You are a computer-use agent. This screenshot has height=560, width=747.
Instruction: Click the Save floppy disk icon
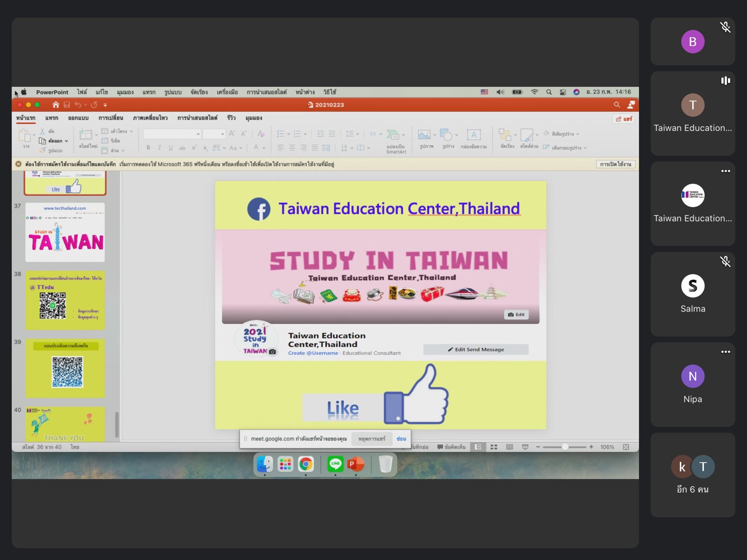click(67, 105)
